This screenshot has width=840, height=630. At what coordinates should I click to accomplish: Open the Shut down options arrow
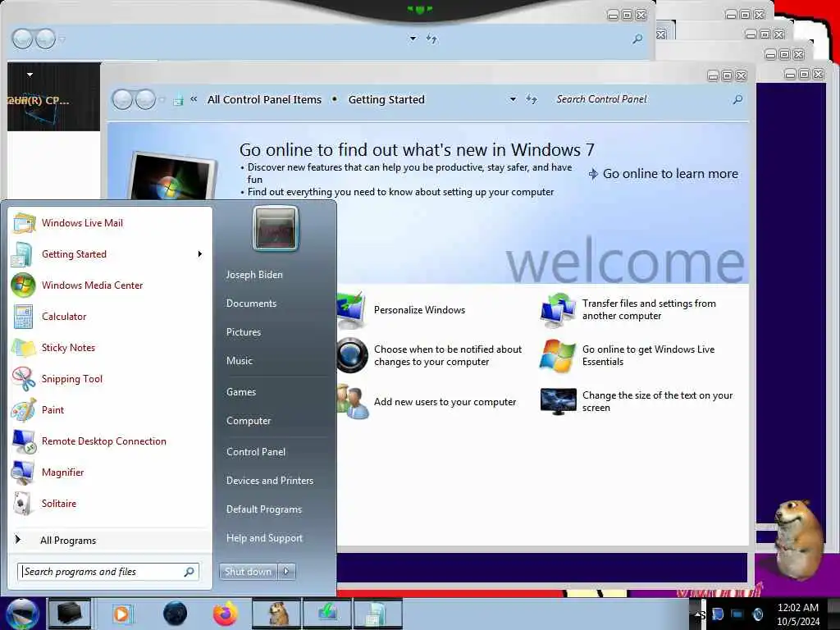[x=286, y=572]
